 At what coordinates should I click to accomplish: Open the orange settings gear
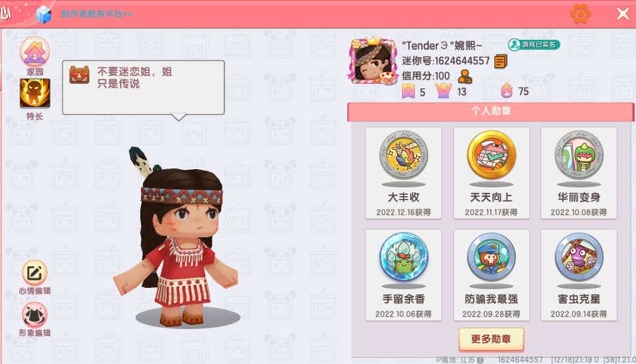(x=581, y=13)
